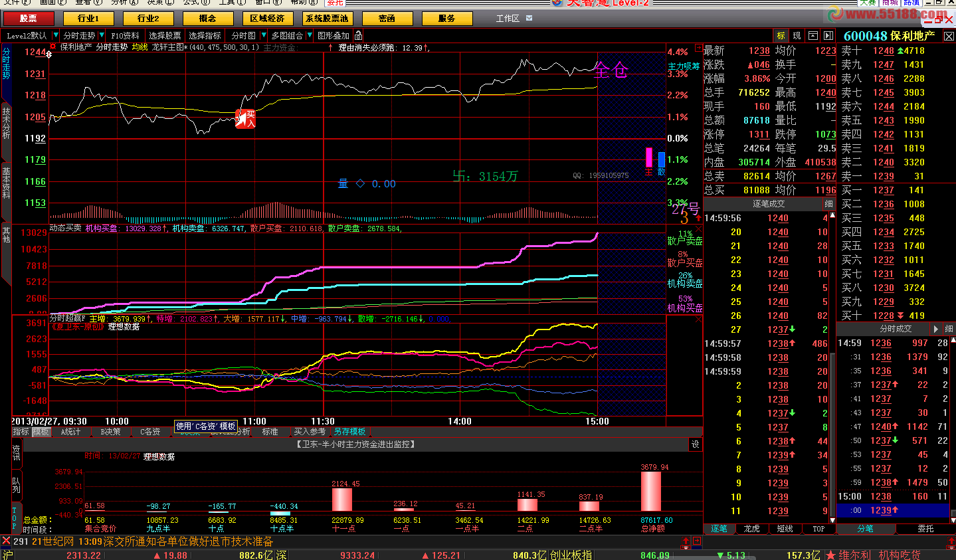Open the 行业2 sector button

[147, 19]
